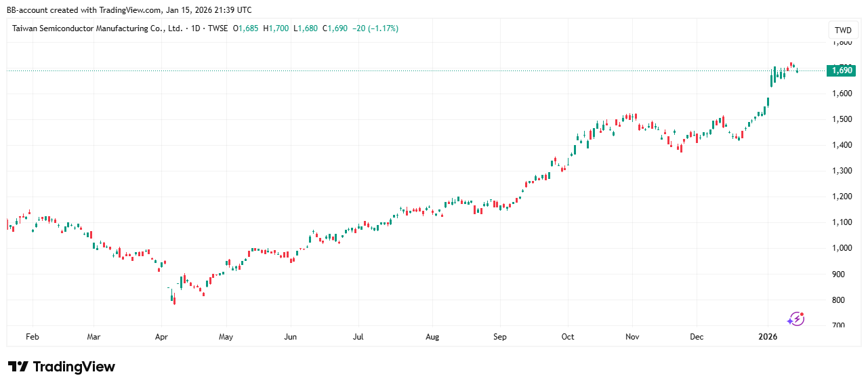Click the −20 (−1.17%) change value

[375, 28]
